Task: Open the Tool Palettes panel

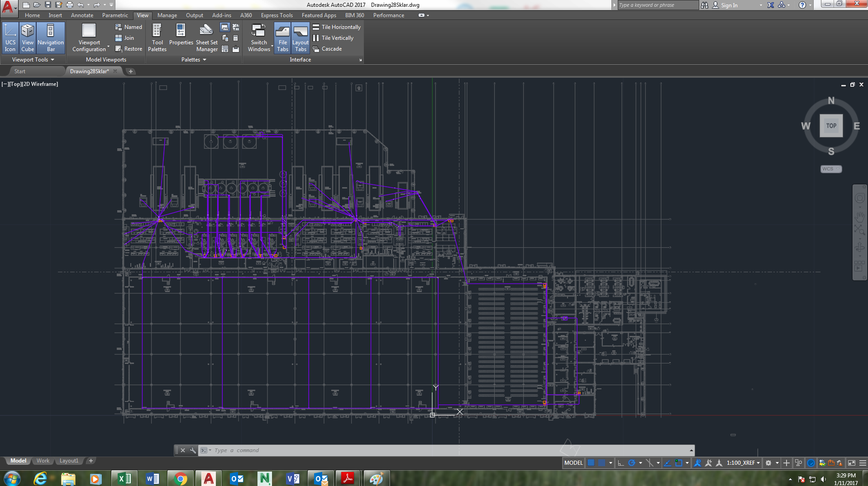Action: 157,38
